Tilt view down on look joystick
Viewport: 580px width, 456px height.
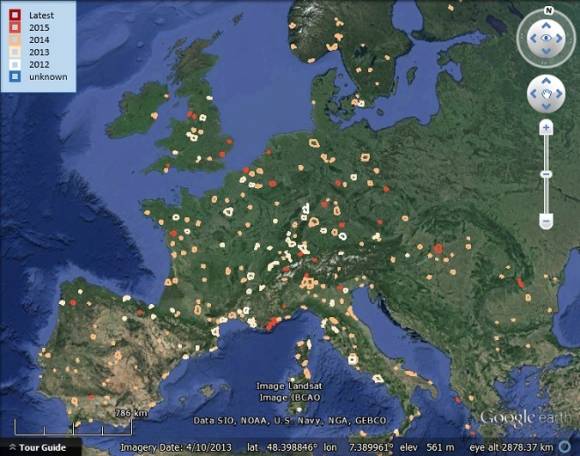546,51
